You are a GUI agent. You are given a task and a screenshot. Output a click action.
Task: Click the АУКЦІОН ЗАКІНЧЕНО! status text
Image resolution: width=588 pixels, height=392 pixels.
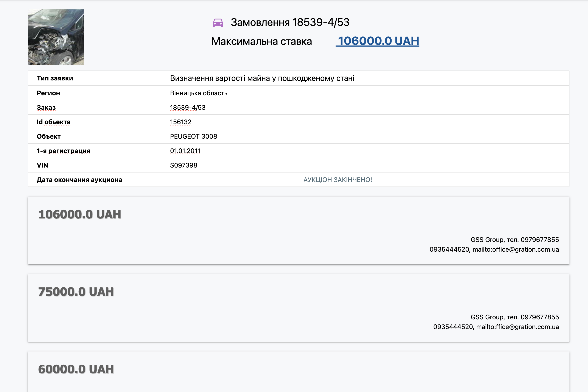338,180
